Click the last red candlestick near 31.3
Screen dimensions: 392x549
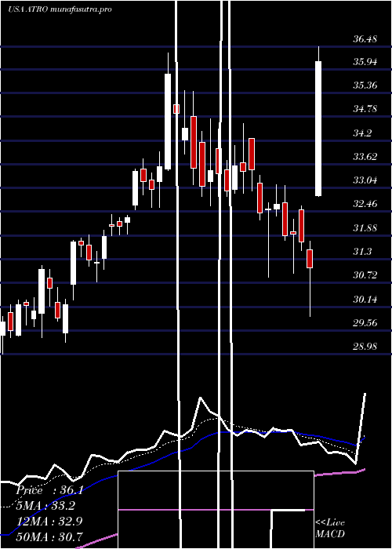tap(310, 259)
